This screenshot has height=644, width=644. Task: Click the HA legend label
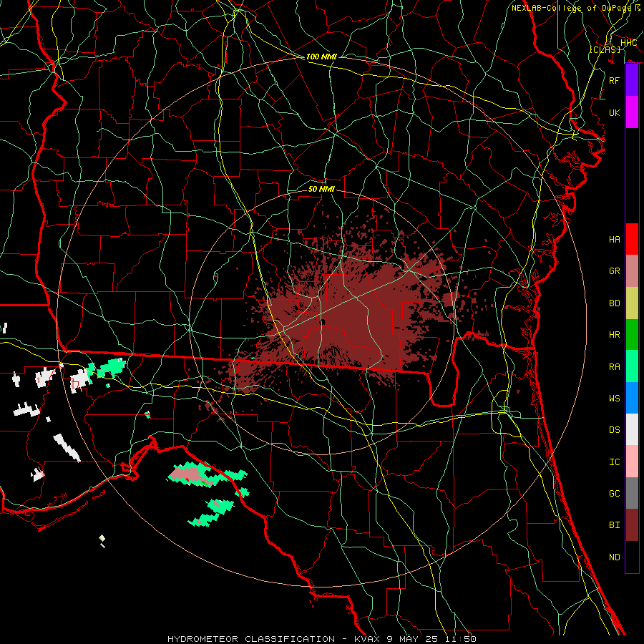(614, 239)
